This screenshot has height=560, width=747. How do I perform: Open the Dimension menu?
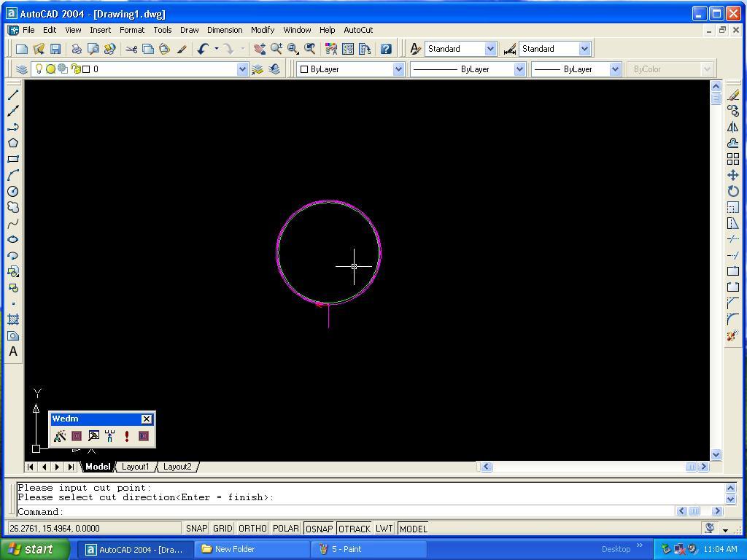225,30
